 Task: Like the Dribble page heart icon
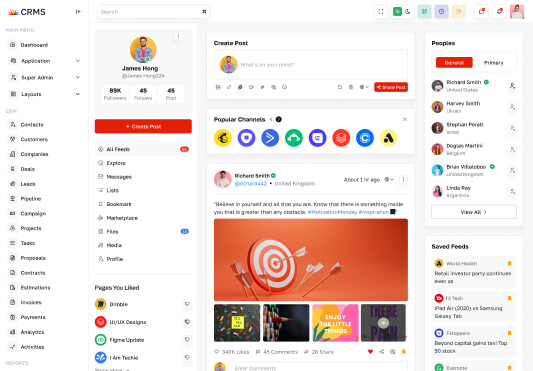point(187,304)
